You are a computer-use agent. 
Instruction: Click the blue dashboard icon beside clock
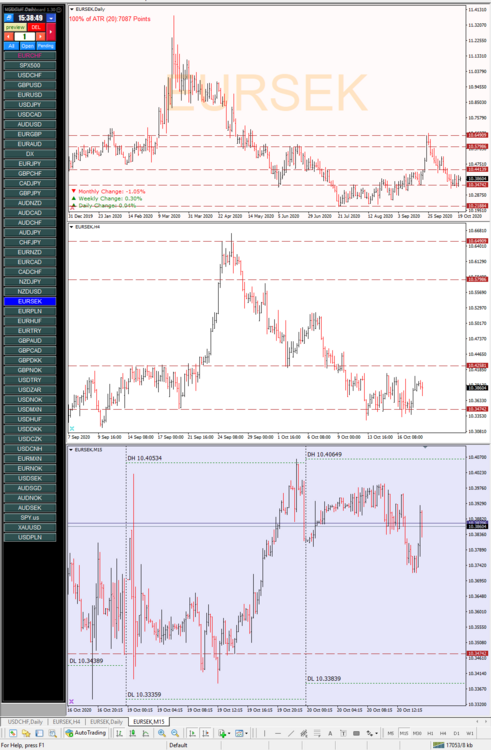click(9, 18)
